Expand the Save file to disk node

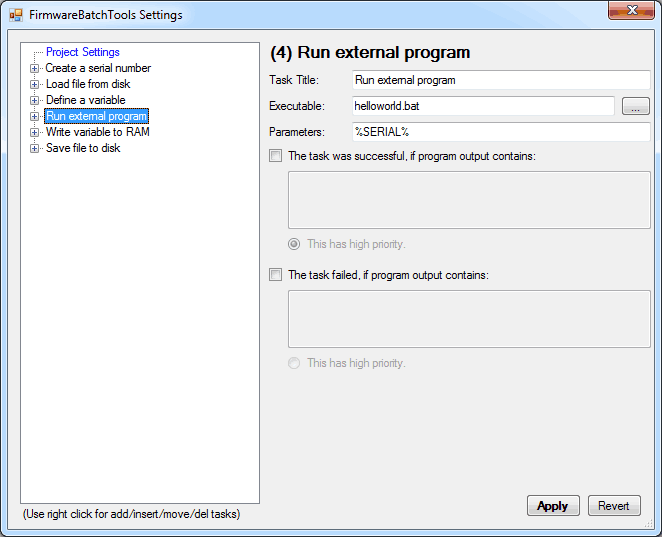[x=35, y=148]
